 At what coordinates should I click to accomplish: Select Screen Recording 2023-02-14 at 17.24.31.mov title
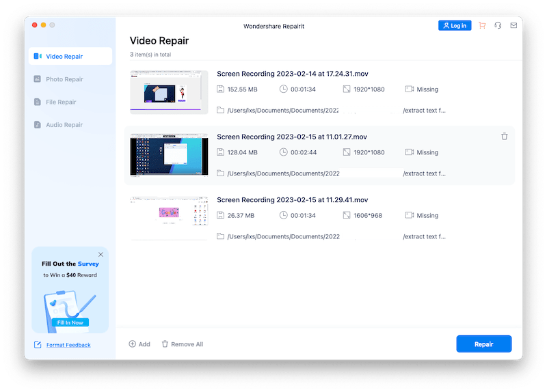click(x=293, y=74)
